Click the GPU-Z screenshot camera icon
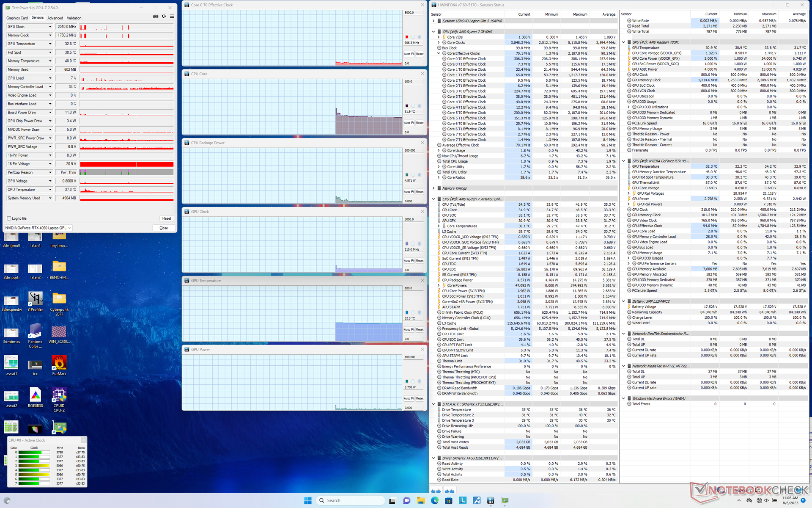 pyautogui.click(x=156, y=16)
